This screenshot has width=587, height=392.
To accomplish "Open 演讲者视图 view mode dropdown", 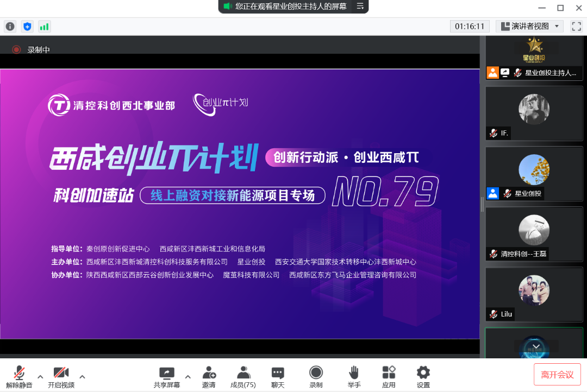I will point(529,26).
